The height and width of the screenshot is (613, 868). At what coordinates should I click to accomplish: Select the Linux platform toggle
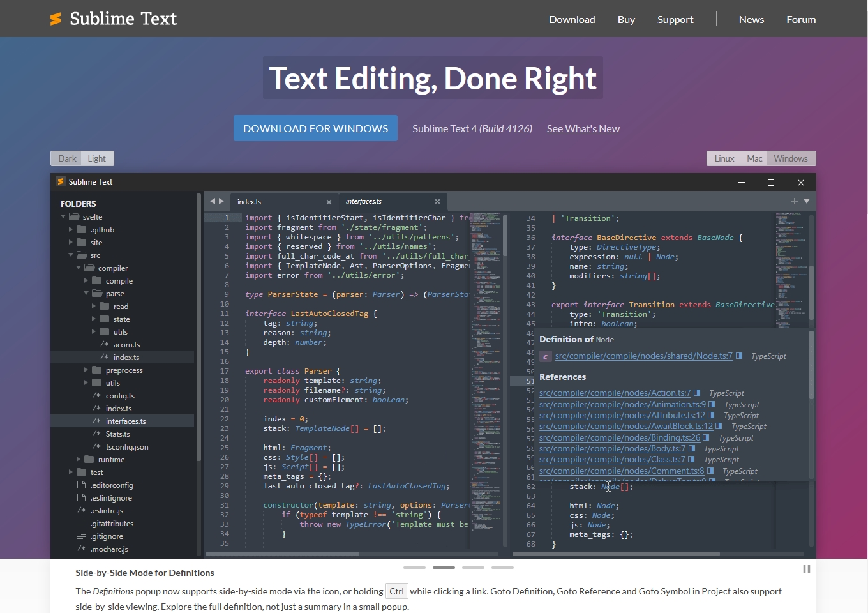point(724,158)
